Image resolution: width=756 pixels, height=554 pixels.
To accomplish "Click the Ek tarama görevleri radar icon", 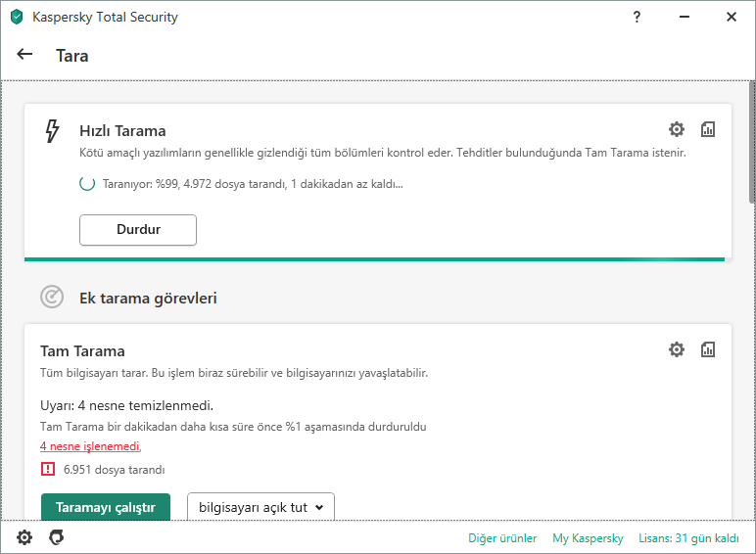I will click(52, 297).
